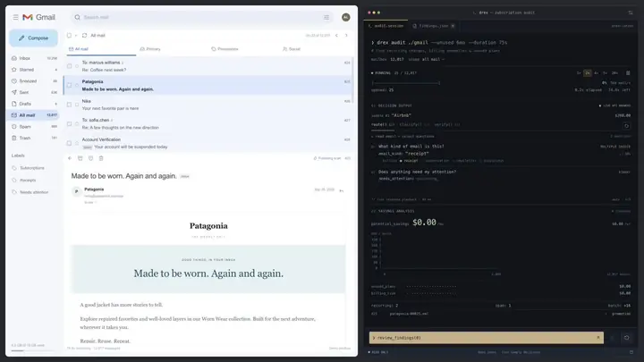Select the route() step tab
The image size is (644, 362).
[383, 125]
